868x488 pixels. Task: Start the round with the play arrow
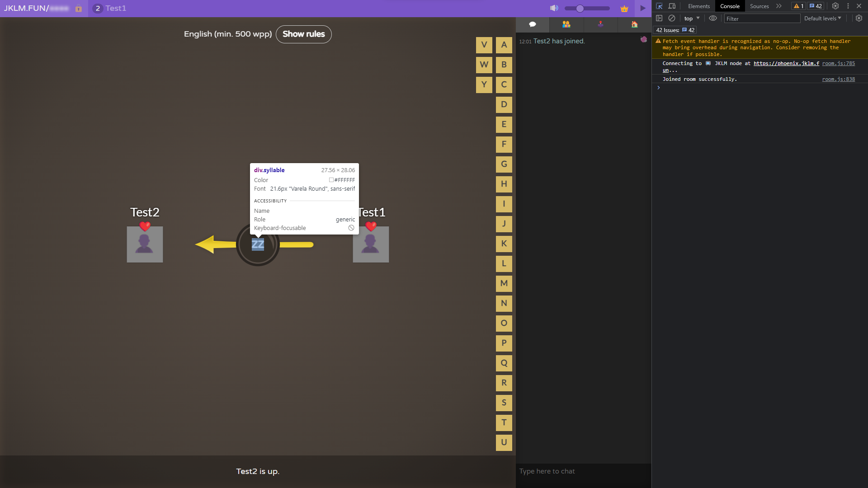pos(642,8)
